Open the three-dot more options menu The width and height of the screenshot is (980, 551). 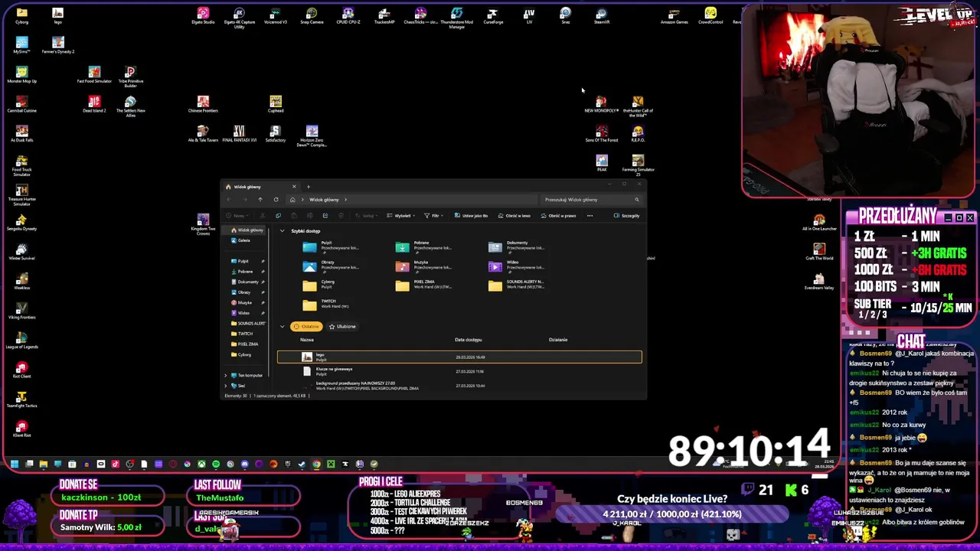(590, 216)
